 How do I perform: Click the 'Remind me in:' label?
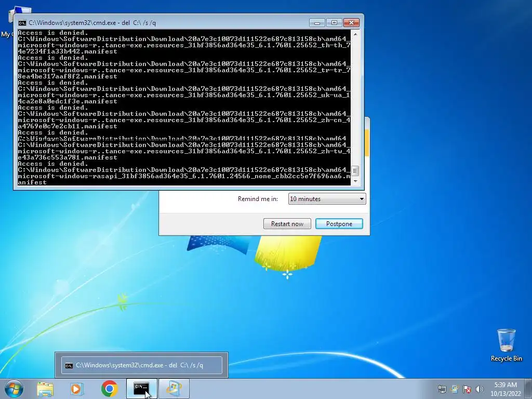(x=258, y=199)
